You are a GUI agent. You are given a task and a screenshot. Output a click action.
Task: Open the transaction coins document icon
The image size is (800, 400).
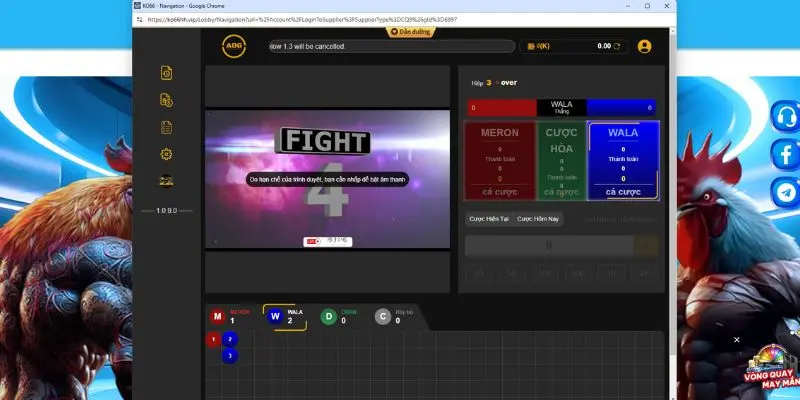pos(168,100)
